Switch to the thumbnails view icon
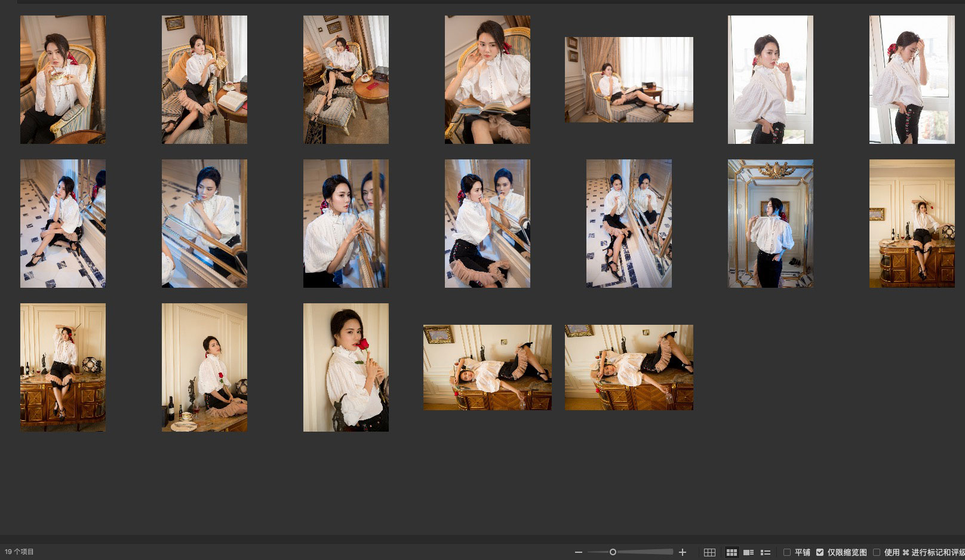 tap(731, 552)
